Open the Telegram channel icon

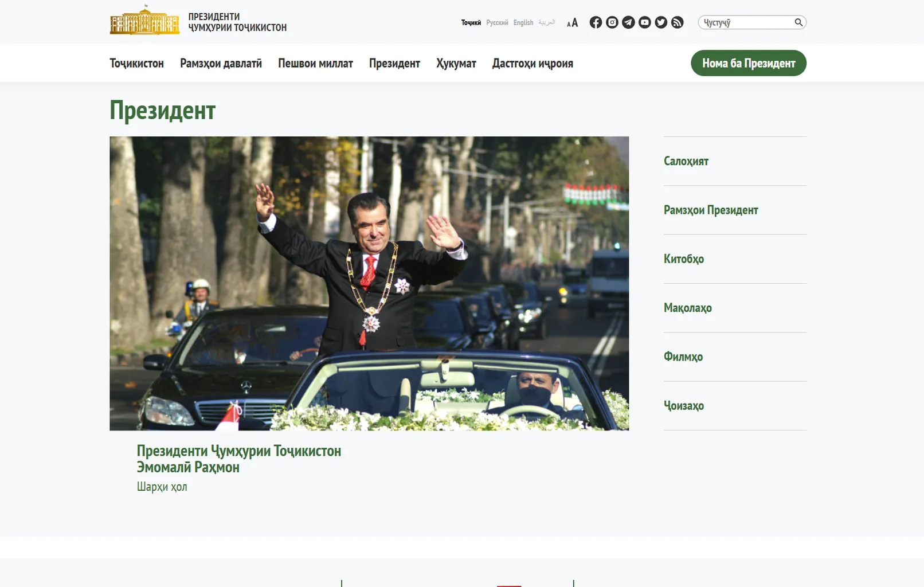point(628,22)
